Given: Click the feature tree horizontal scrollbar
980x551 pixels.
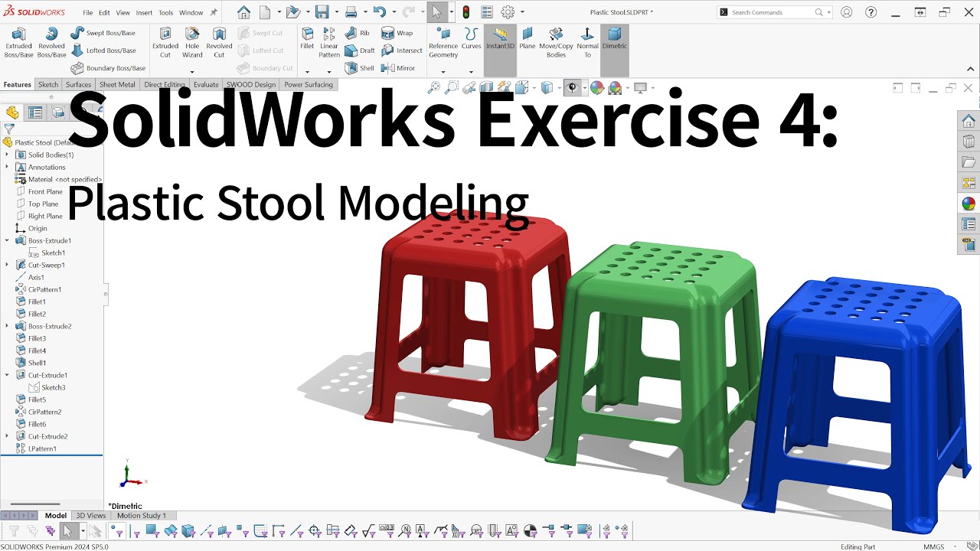Looking at the screenshot, I should point(34,504).
